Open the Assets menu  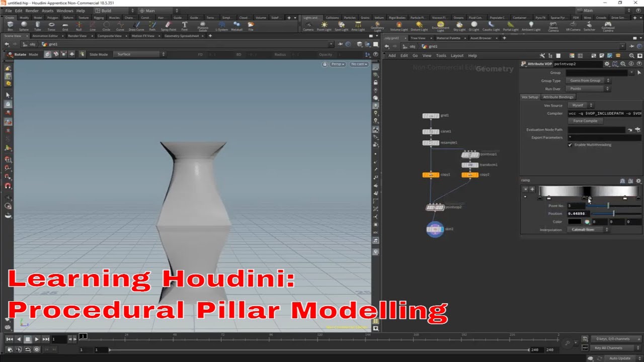(x=47, y=11)
